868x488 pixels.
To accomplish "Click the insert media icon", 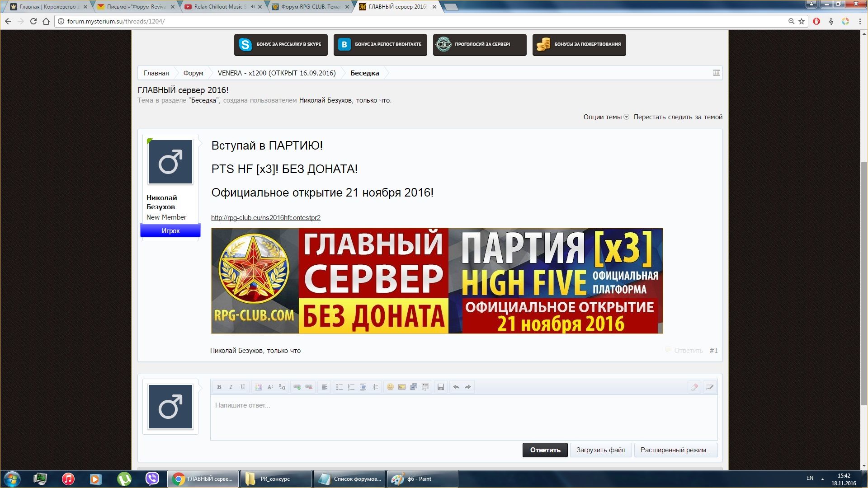I will (414, 387).
